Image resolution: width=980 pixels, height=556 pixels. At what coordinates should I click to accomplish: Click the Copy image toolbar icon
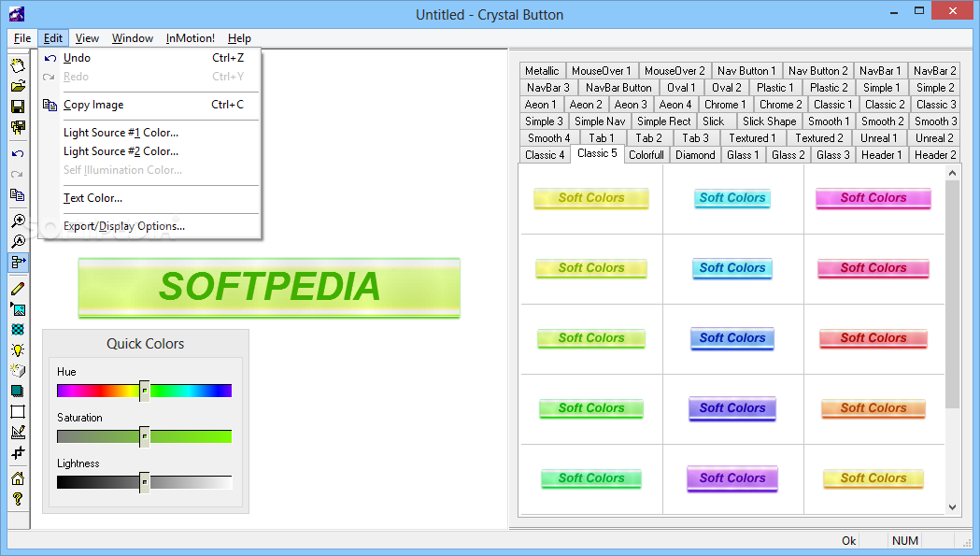pos(18,195)
